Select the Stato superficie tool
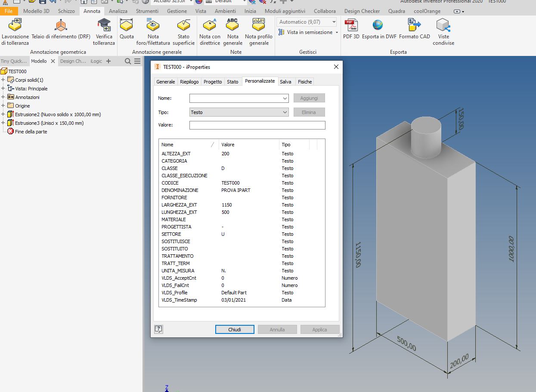The height and width of the screenshot is (392, 536). point(183,26)
